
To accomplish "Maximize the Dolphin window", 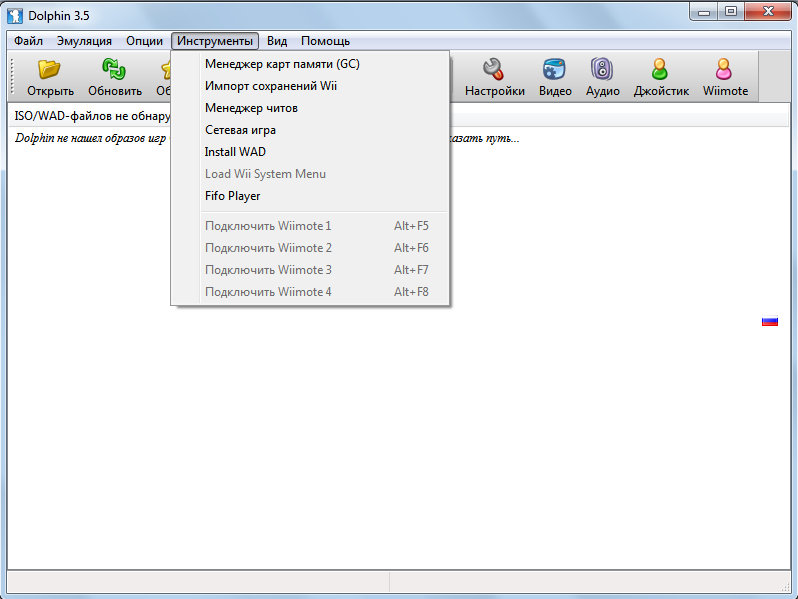I will point(731,12).
